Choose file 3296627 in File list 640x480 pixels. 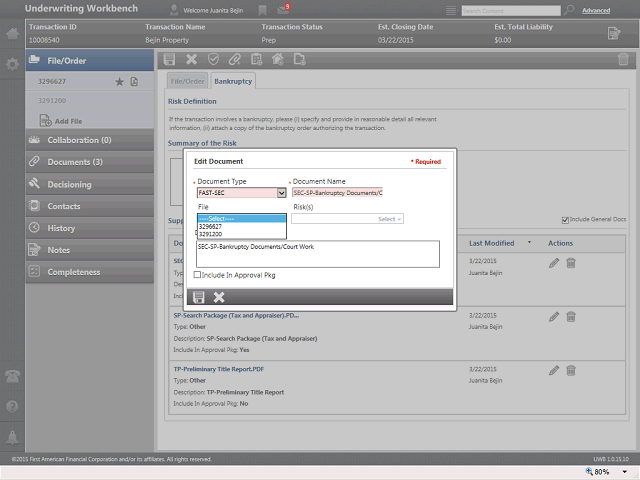click(x=242, y=226)
